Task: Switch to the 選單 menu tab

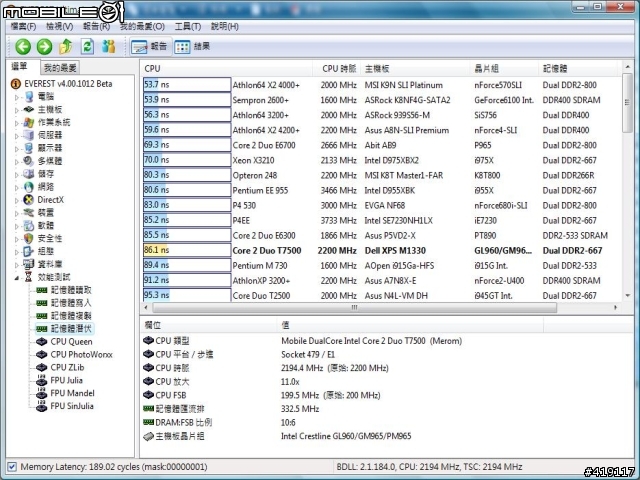Action: pos(19,67)
